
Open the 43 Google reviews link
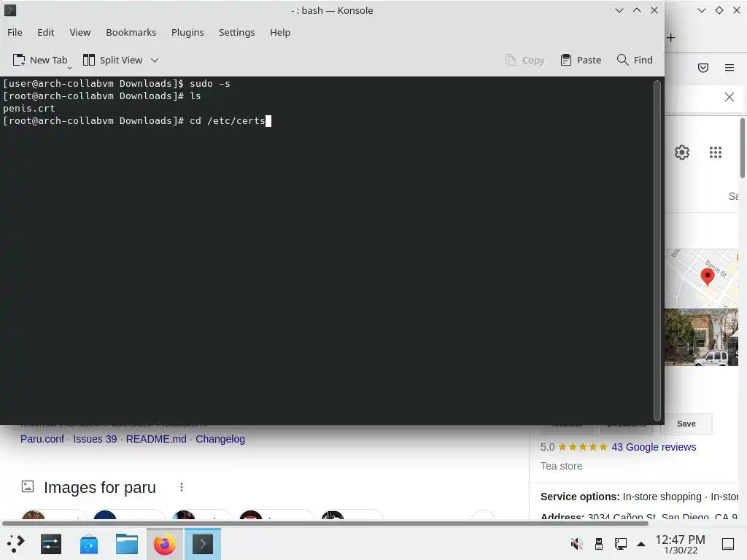tap(654, 447)
